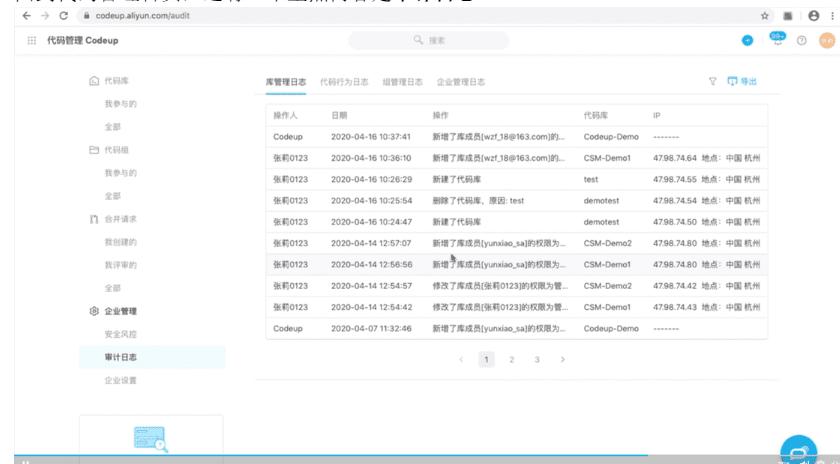Image resolution: width=840 pixels, height=464 pixels.
Task: Click the 代码组 folder icon in sidebar
Action: 94,150
